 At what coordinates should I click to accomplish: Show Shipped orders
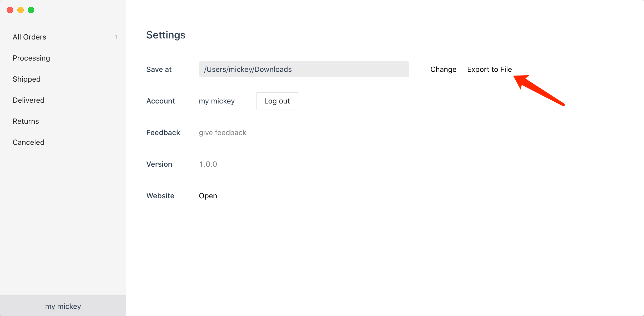[27, 79]
